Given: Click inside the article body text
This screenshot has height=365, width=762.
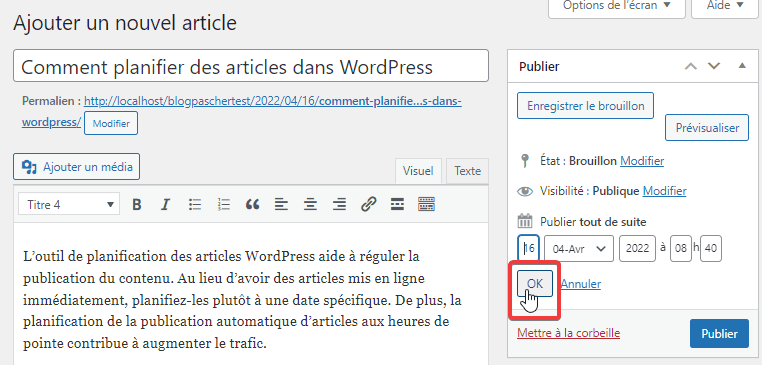Looking at the screenshot, I should (x=242, y=300).
